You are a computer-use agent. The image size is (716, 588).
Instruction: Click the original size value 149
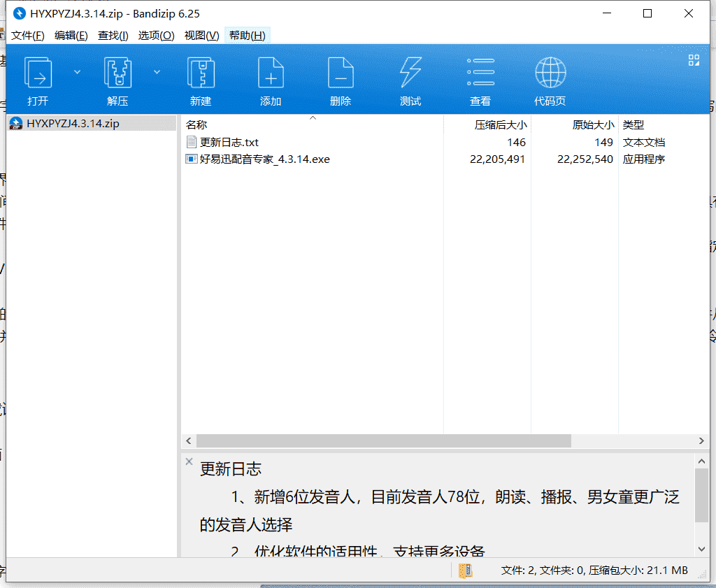point(603,143)
